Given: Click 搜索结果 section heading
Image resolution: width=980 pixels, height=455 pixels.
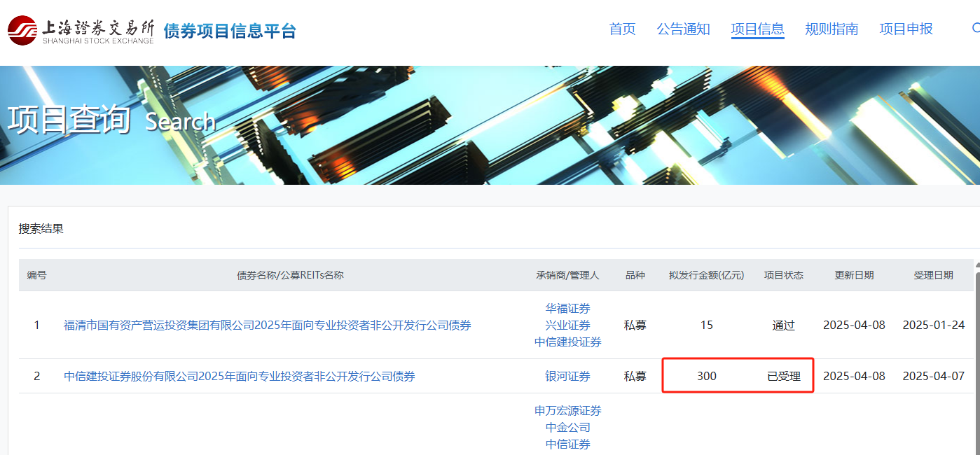Looking at the screenshot, I should (x=41, y=229).
